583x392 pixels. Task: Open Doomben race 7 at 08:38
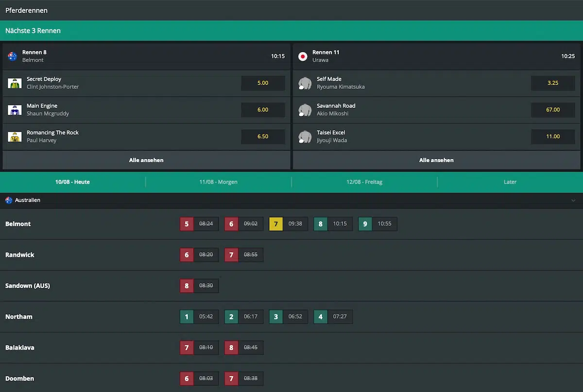[x=244, y=378]
